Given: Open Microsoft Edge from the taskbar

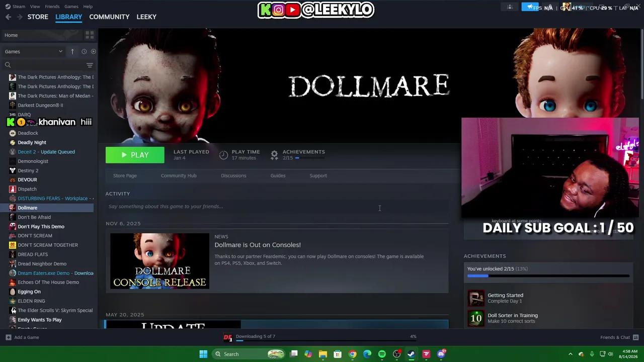Looking at the screenshot, I should [367, 354].
